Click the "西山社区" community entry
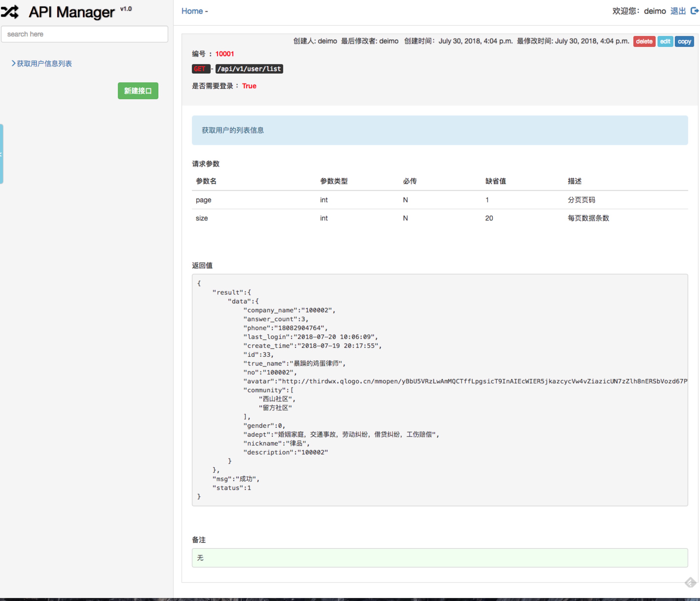The height and width of the screenshot is (601, 700). pyautogui.click(x=277, y=399)
